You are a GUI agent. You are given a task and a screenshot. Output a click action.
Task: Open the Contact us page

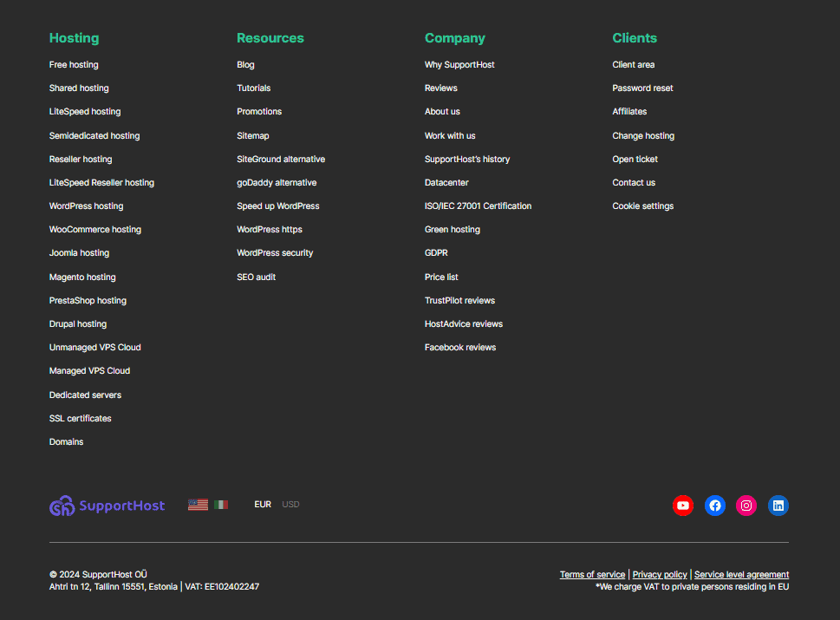633,182
